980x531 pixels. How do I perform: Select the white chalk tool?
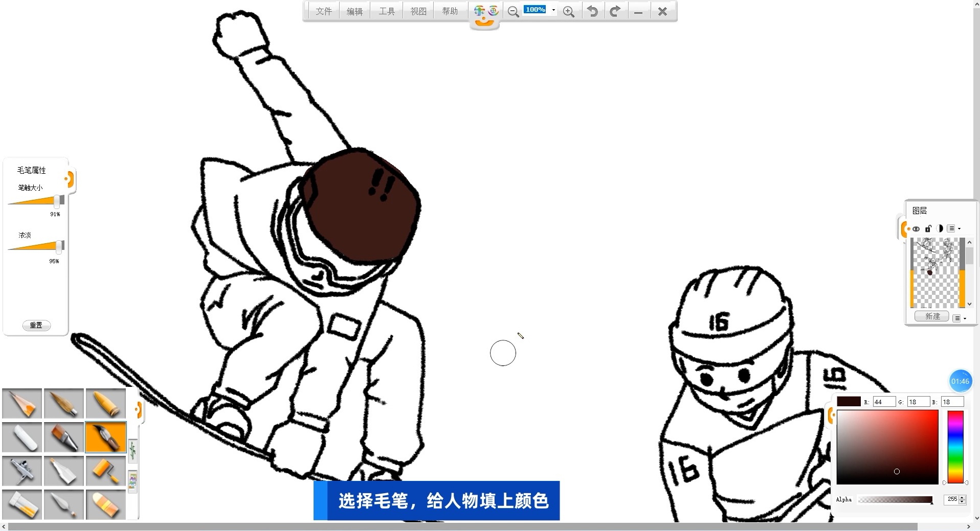(22, 437)
